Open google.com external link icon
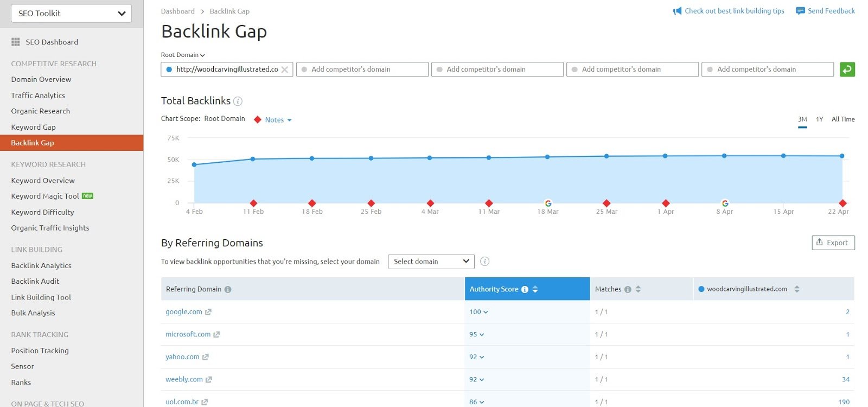This screenshot has width=868, height=407. tap(208, 312)
